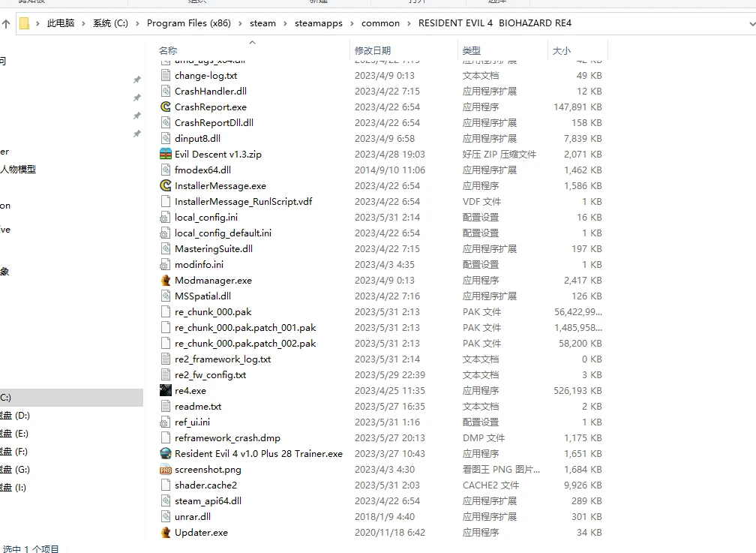756x553 pixels.
Task: Sort files by 类型 column header
Action: [x=471, y=51]
